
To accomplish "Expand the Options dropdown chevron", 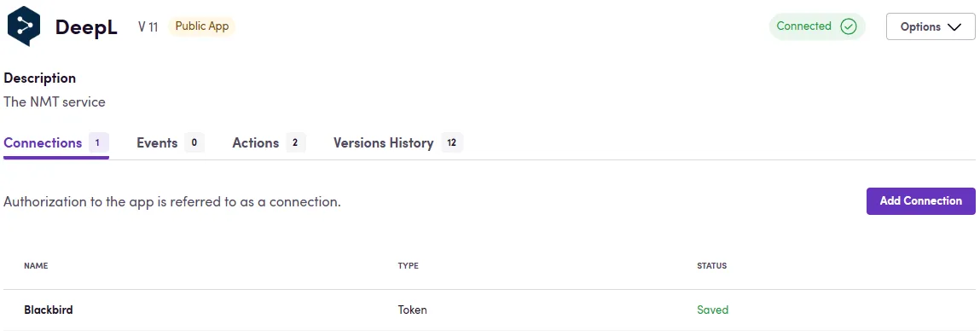I will coord(954,26).
